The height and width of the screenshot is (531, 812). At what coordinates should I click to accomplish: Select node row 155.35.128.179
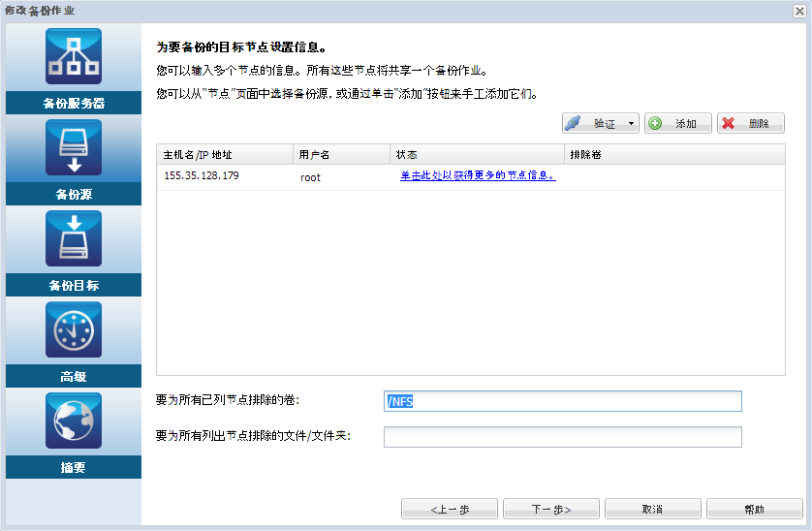point(471,177)
